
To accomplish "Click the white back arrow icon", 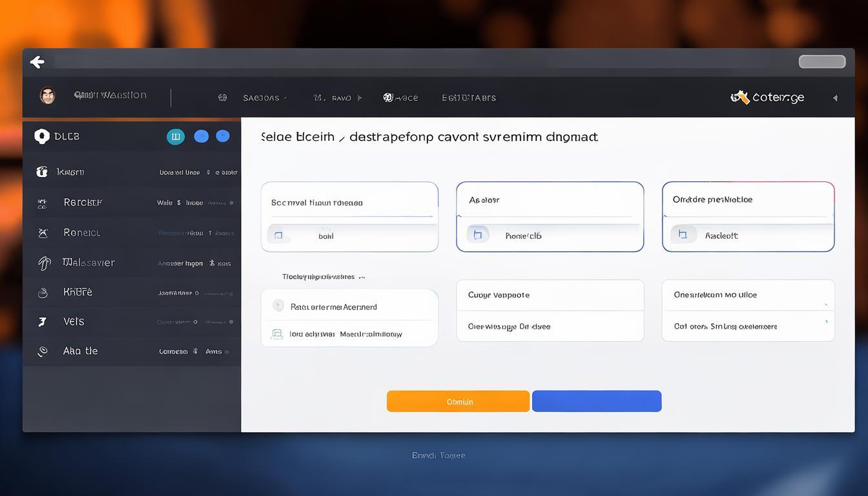I will (x=37, y=62).
